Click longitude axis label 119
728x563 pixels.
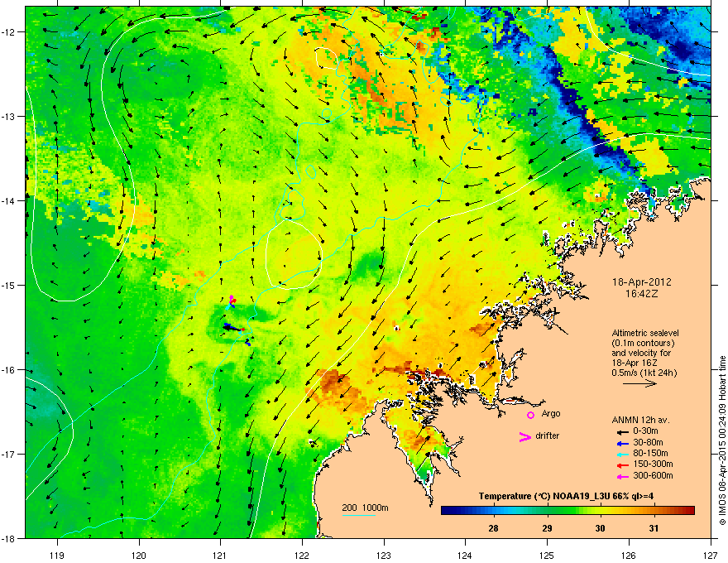pos(57,555)
